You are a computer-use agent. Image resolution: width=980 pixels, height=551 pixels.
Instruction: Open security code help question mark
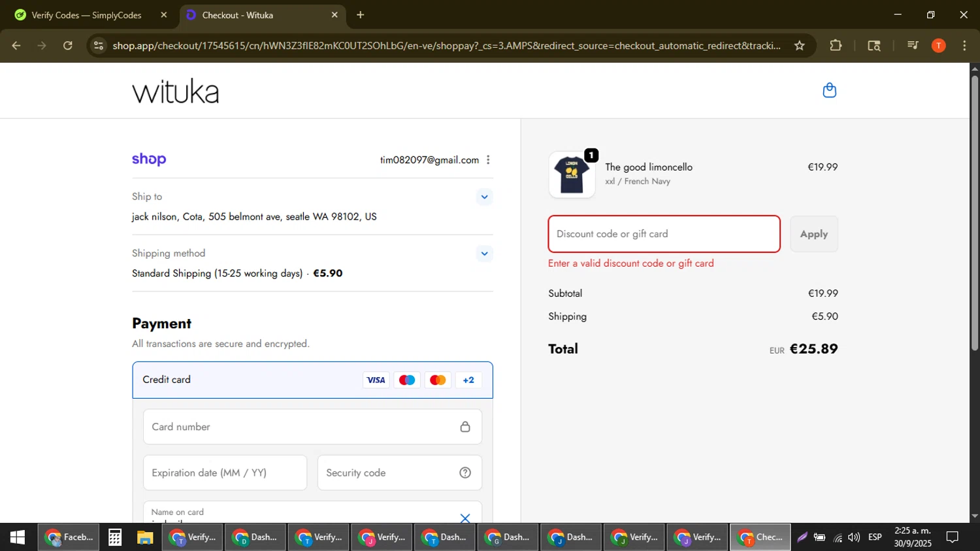[465, 473]
